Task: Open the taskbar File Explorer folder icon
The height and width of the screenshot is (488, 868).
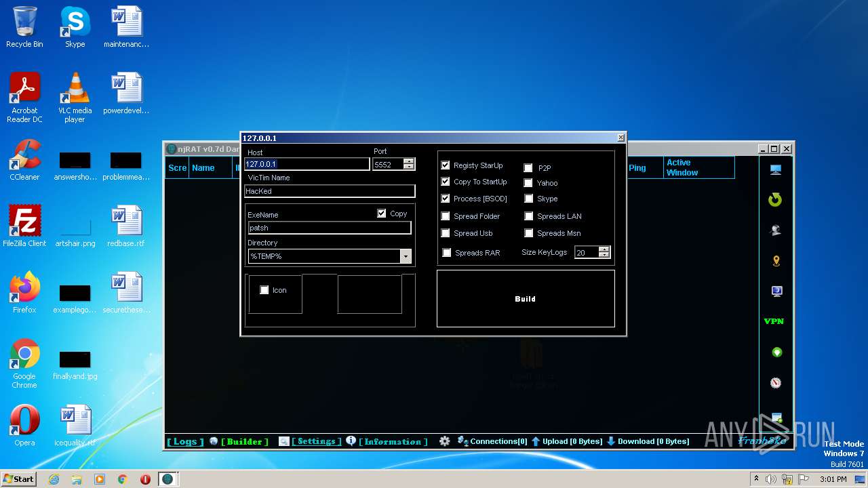Action: (x=77, y=479)
